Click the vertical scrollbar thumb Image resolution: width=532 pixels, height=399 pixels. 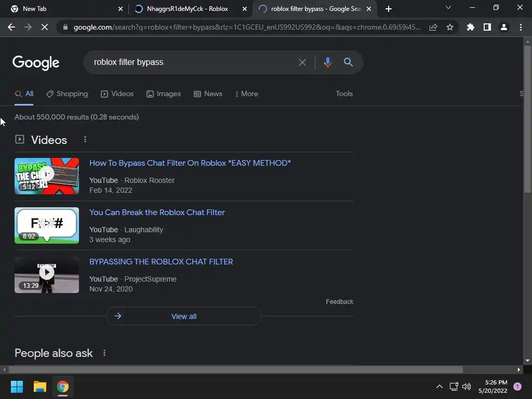[x=527, y=119]
